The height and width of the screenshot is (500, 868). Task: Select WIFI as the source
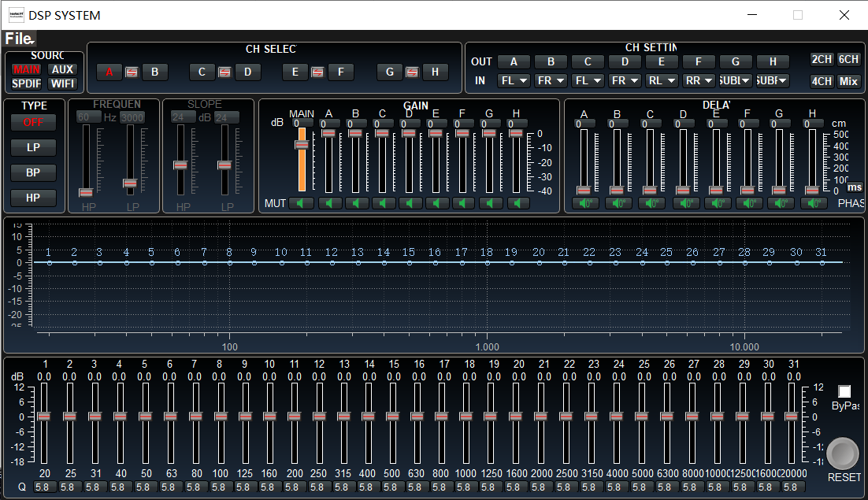click(62, 83)
